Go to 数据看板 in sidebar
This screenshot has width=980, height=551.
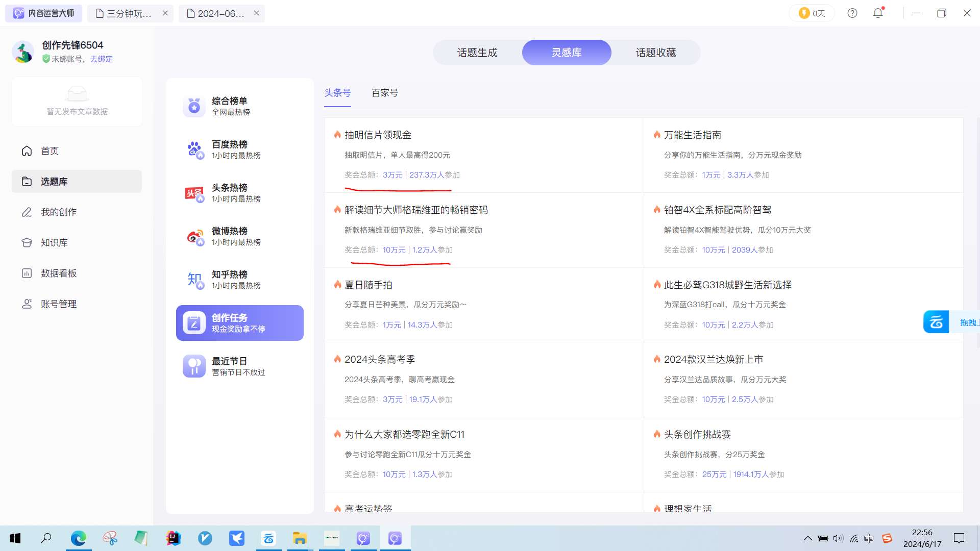tap(58, 273)
